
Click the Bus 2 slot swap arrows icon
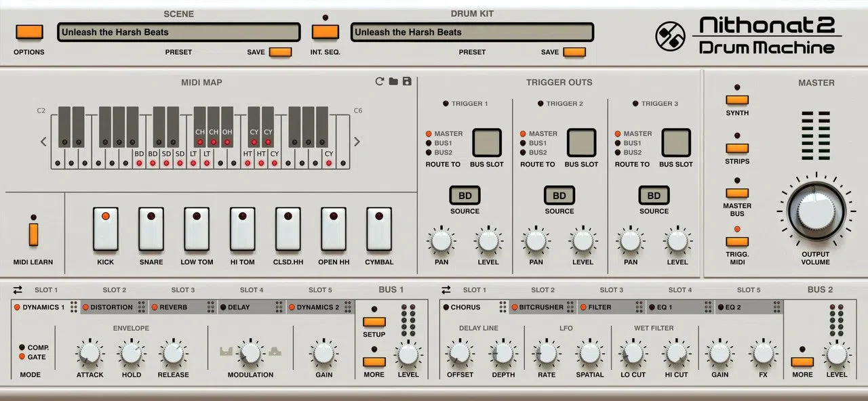446,290
